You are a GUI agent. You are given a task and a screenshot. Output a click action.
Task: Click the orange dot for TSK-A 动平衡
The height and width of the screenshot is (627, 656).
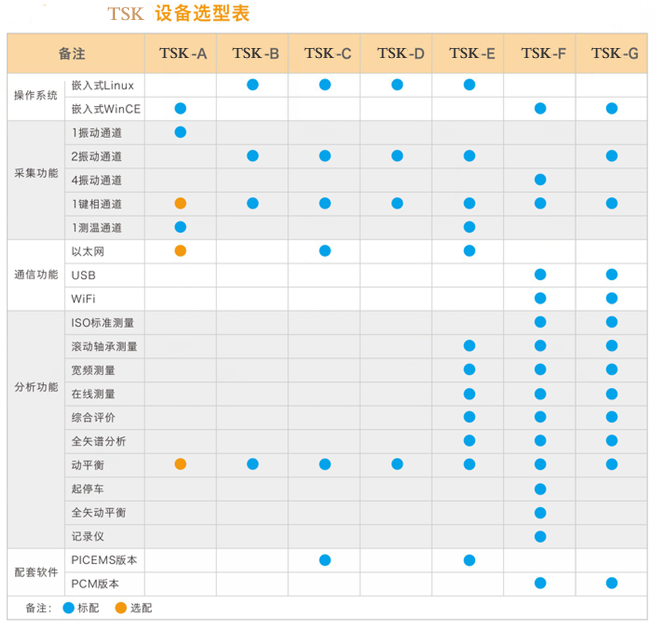pyautogui.click(x=181, y=464)
